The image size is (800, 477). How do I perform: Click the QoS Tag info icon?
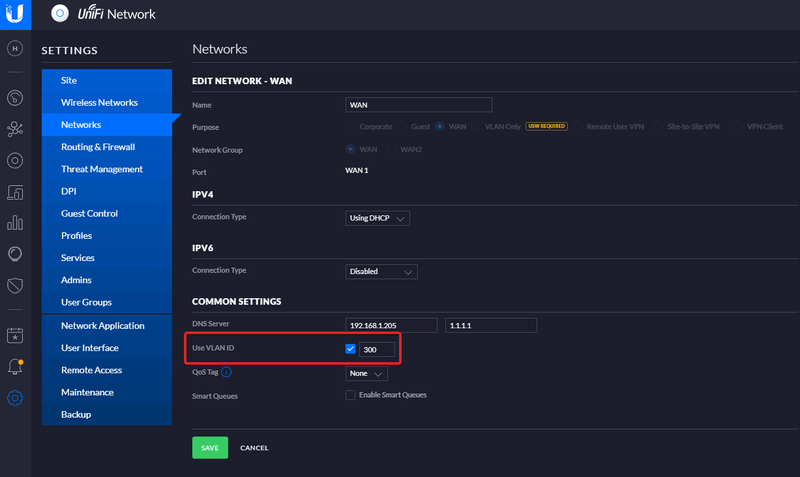[x=226, y=372]
